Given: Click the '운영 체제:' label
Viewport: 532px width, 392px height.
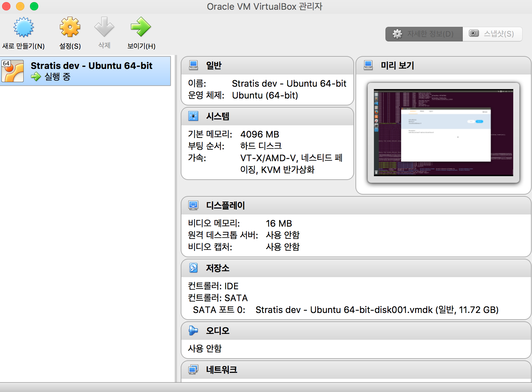Looking at the screenshot, I should pos(206,95).
